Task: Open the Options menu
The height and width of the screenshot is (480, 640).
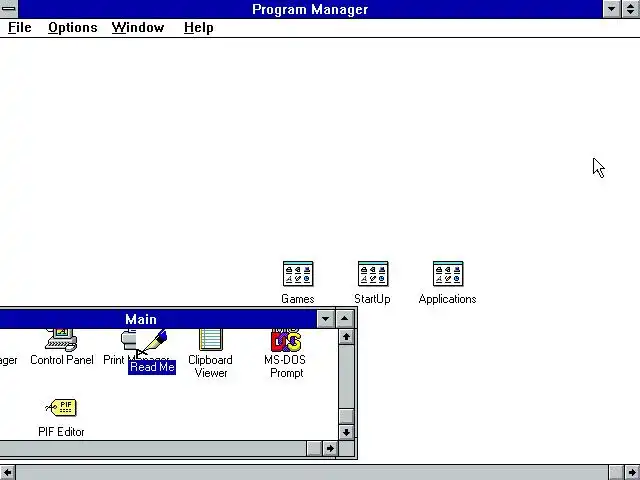Action: (x=73, y=28)
